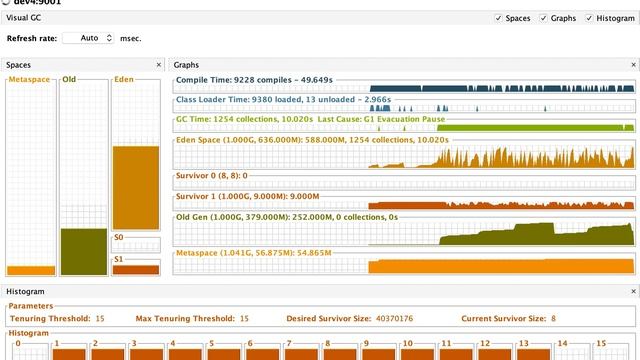
Task: Click the Compile Time graph
Action: 404,88
